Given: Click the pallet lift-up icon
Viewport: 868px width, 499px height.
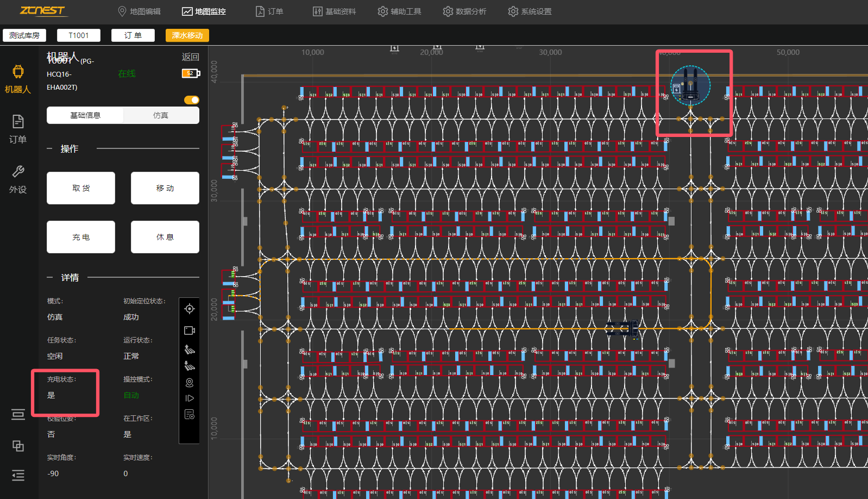Looking at the screenshot, I should pyautogui.click(x=190, y=349).
